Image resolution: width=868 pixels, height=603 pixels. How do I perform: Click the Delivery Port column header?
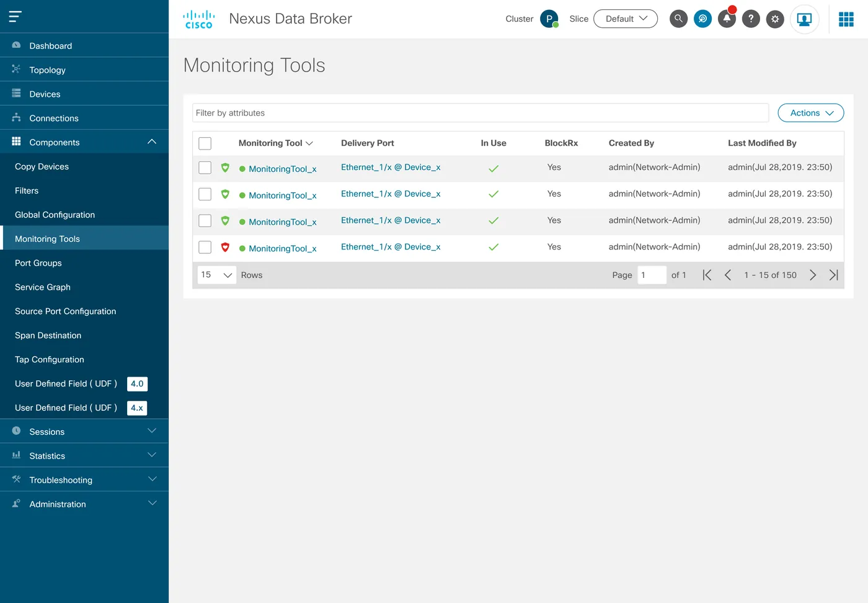coord(368,143)
